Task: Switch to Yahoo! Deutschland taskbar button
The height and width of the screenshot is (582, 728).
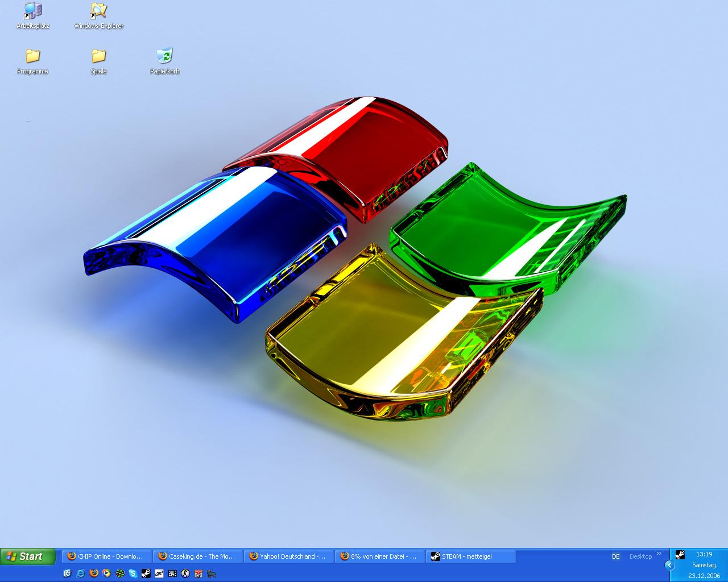Action: click(289, 556)
